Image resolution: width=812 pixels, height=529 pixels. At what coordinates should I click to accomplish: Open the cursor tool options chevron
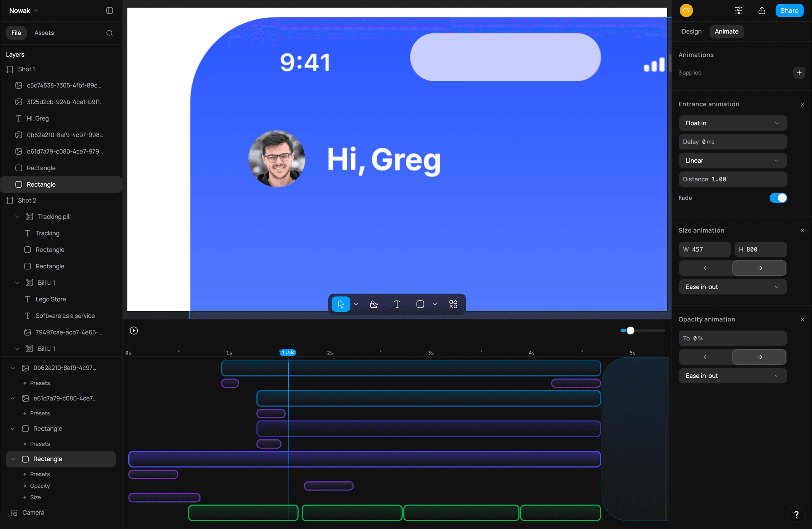pos(356,304)
